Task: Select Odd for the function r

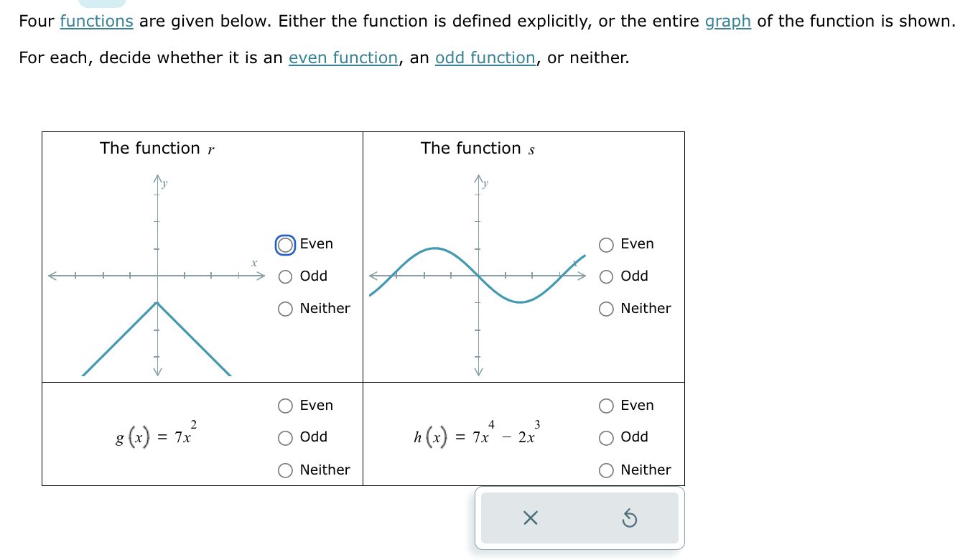Action: coord(285,276)
